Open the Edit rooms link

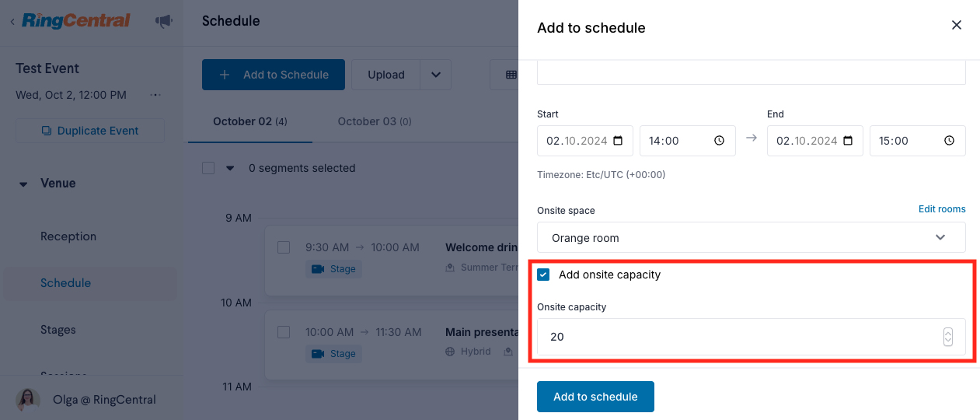tap(942, 209)
